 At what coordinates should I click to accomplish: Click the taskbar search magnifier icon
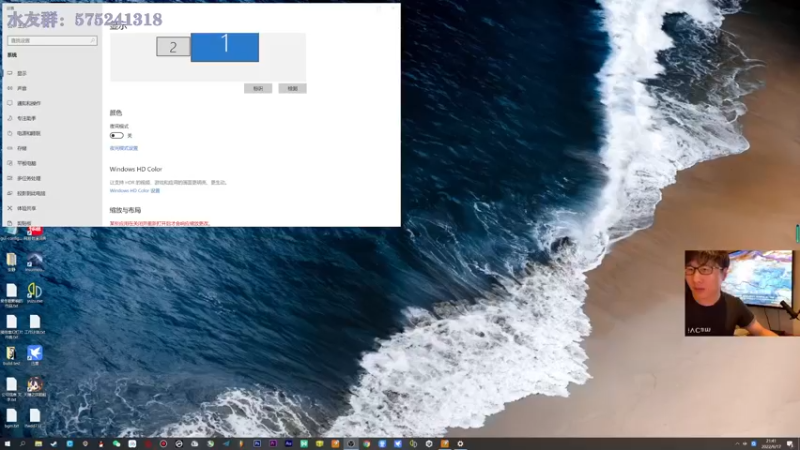22,444
